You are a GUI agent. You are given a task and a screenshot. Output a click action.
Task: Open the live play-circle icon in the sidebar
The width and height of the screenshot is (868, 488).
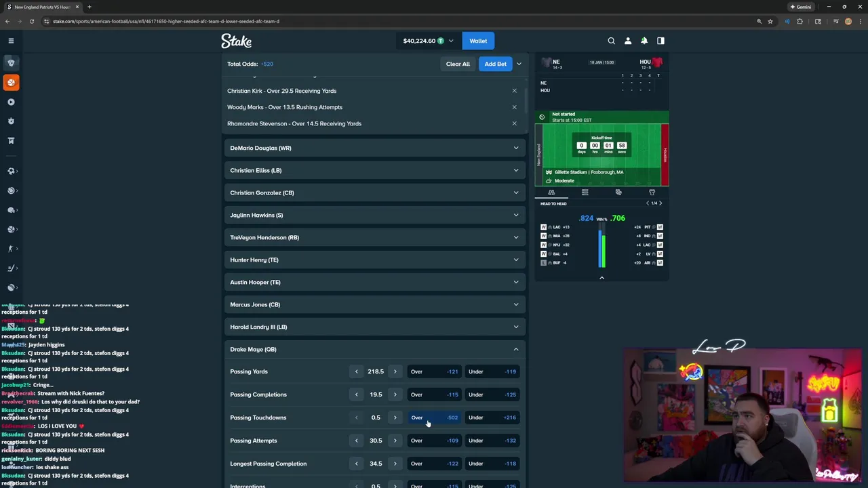click(11, 102)
